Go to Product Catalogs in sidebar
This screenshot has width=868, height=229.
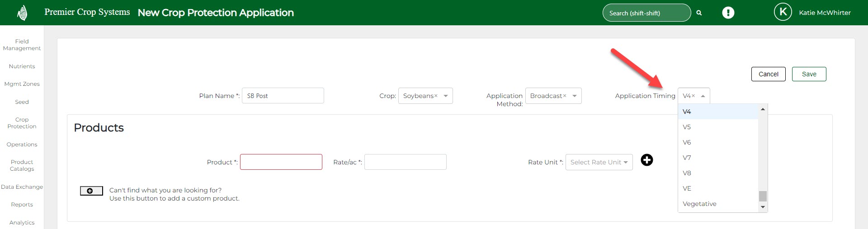pyautogui.click(x=22, y=165)
